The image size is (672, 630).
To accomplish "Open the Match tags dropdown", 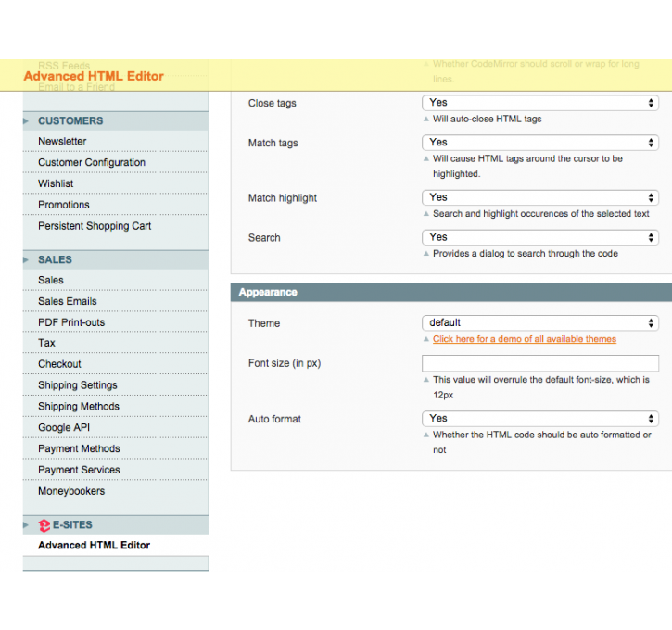I will [540, 142].
